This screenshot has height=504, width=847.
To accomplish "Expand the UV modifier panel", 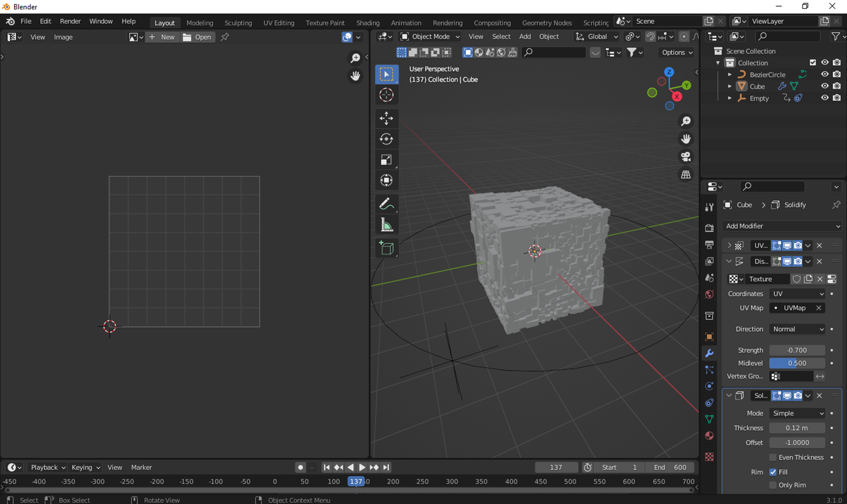I will 729,245.
